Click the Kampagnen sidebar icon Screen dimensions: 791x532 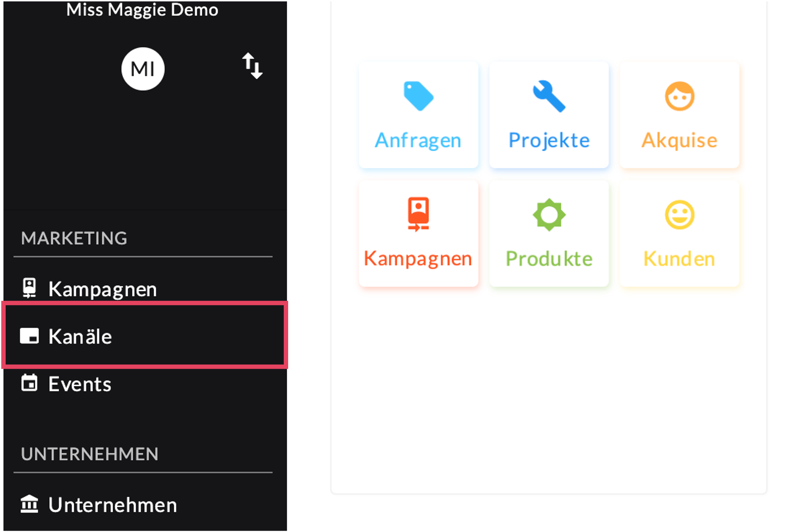(29, 288)
